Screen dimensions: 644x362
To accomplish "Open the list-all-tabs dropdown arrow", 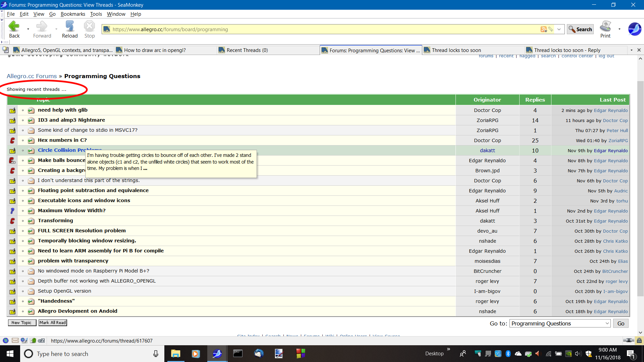I will (631, 50).
